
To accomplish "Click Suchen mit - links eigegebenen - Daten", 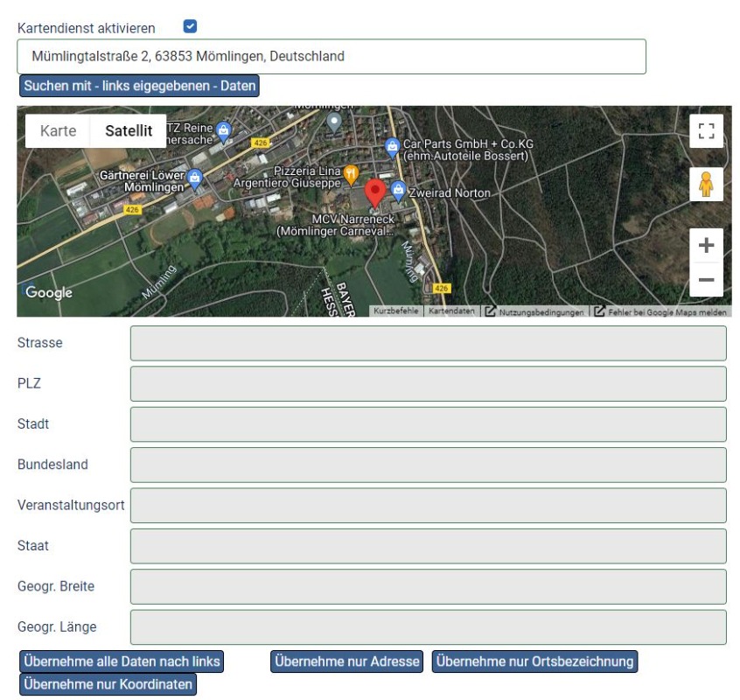I will point(139,86).
